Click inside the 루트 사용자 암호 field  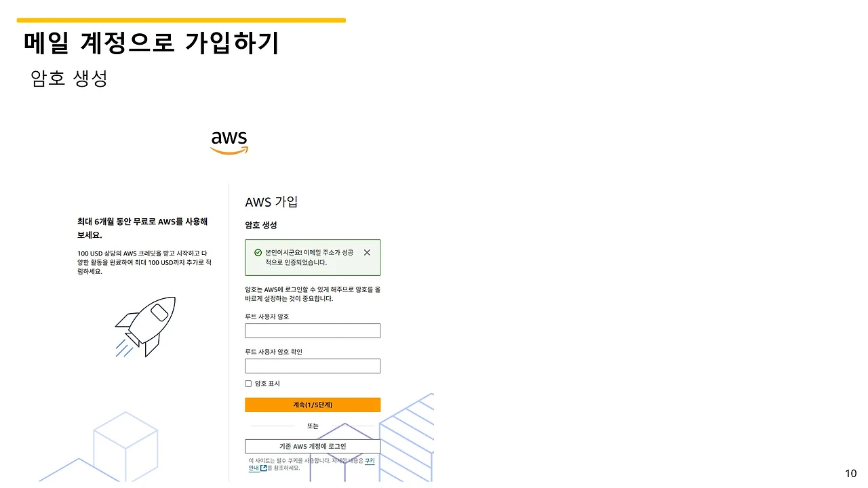tap(313, 331)
